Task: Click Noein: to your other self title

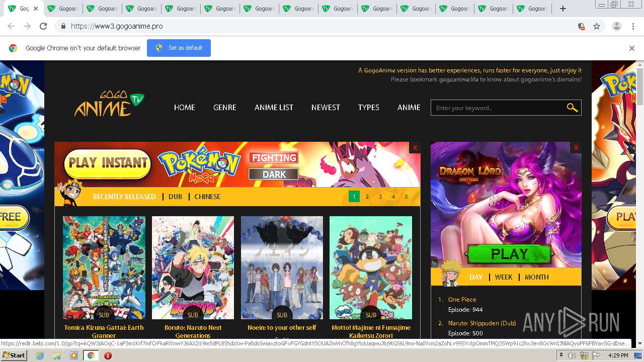Action: [282, 327]
